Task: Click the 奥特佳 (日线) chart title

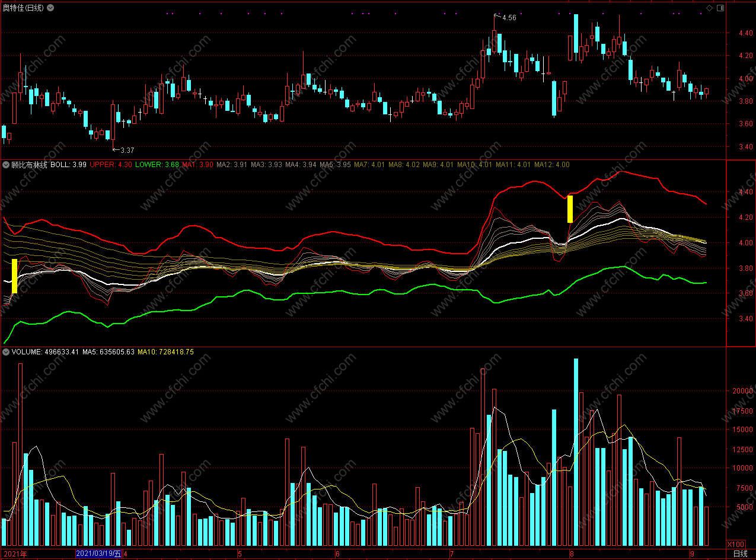Action: (24, 8)
